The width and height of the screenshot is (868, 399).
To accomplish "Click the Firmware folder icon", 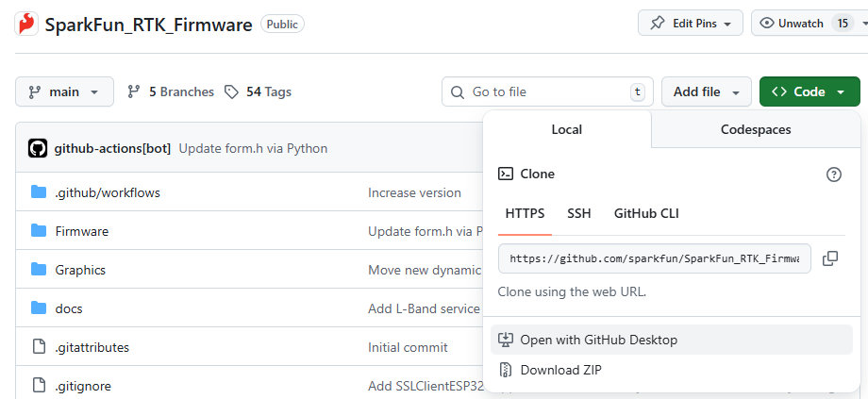I will [x=39, y=231].
